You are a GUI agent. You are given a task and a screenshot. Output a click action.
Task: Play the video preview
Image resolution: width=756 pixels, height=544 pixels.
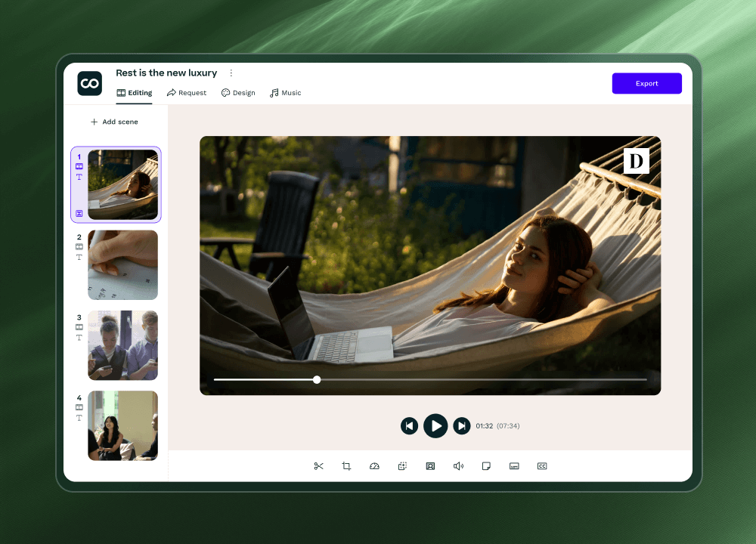click(x=435, y=426)
